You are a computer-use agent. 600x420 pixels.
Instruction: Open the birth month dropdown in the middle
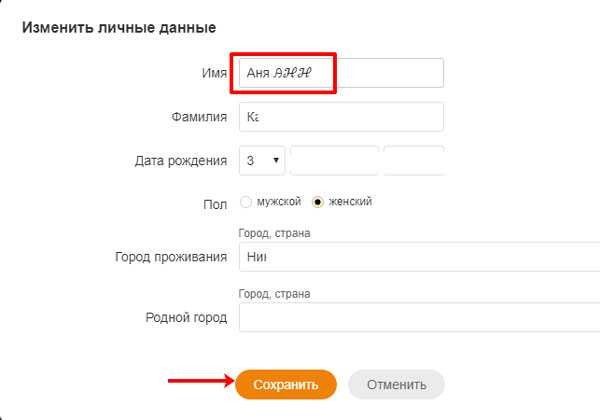click(x=334, y=160)
